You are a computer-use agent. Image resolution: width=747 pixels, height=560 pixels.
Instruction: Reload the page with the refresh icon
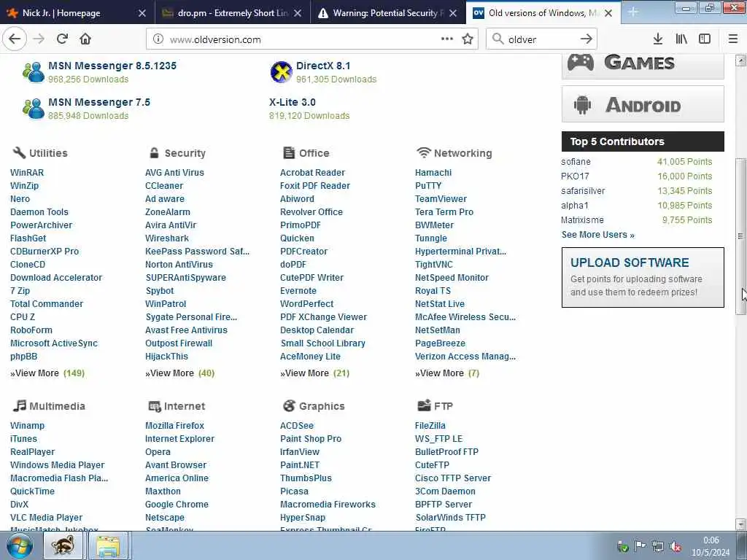point(62,39)
